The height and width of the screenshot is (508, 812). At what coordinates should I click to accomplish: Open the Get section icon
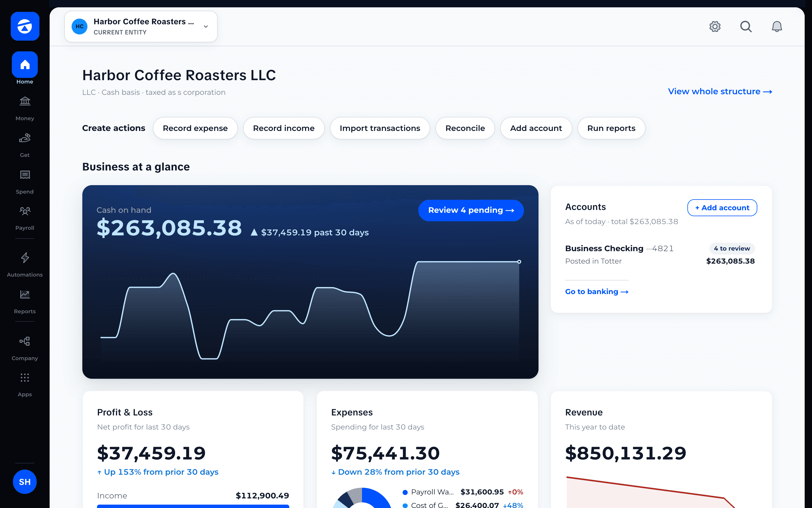(25, 138)
